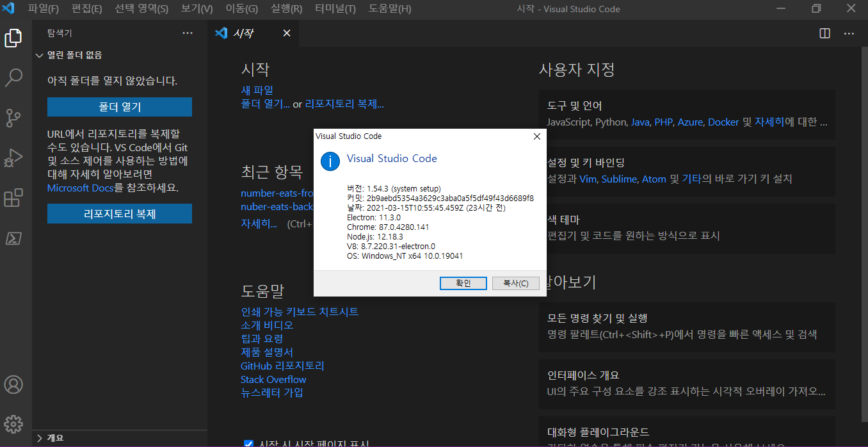This screenshot has width=868, height=447.
Task: Click the 새 파일 link
Action: (x=257, y=90)
